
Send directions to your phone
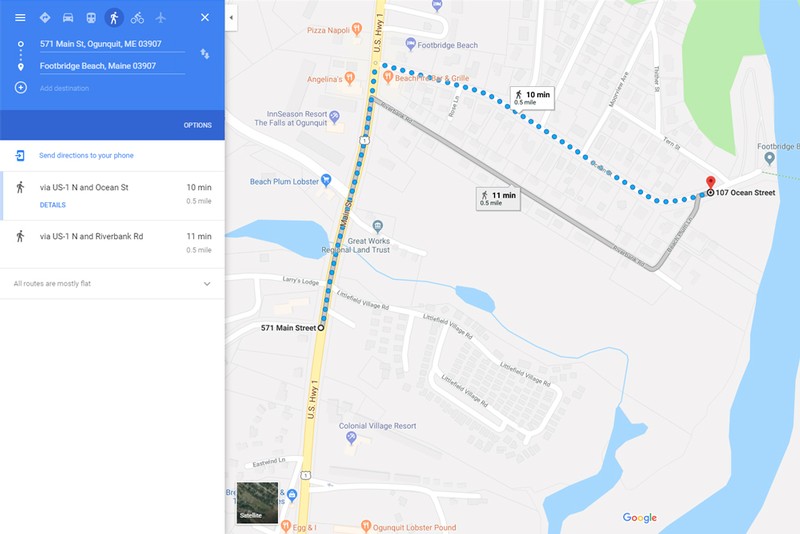pyautogui.click(x=86, y=156)
